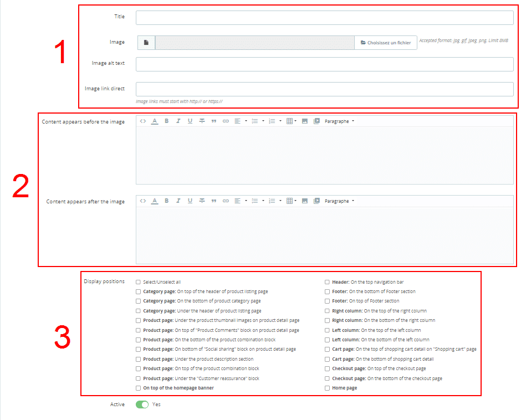Click underline icon in before-image editor toolbar
521x420 pixels.
tap(190, 121)
